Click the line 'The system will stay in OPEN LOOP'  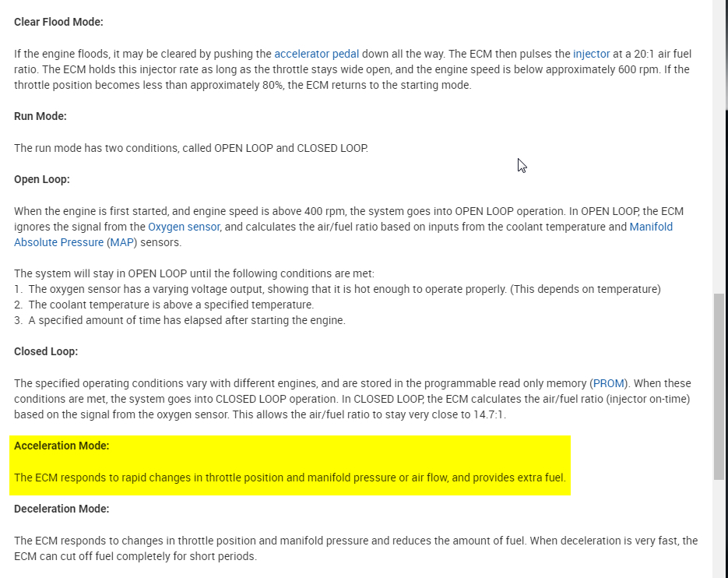point(194,273)
